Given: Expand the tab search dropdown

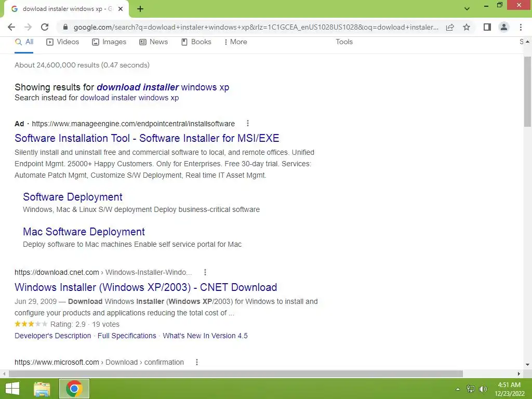Looking at the screenshot, I should pyautogui.click(x=467, y=9).
